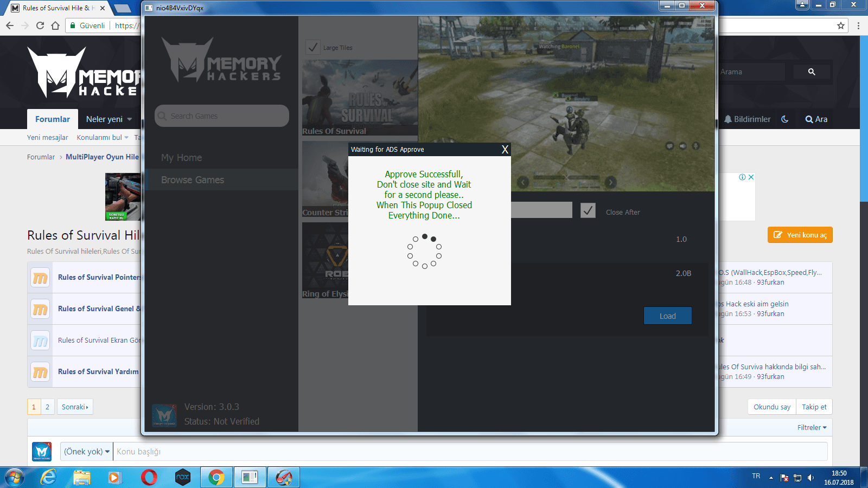868x488 pixels.
Task: Open the Windows Start menu
Action: pos(15,478)
